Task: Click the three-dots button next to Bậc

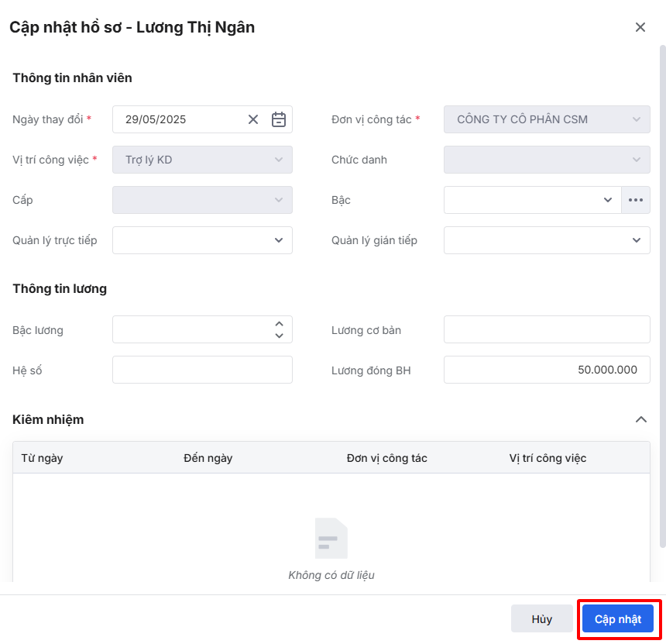Action: (x=636, y=200)
